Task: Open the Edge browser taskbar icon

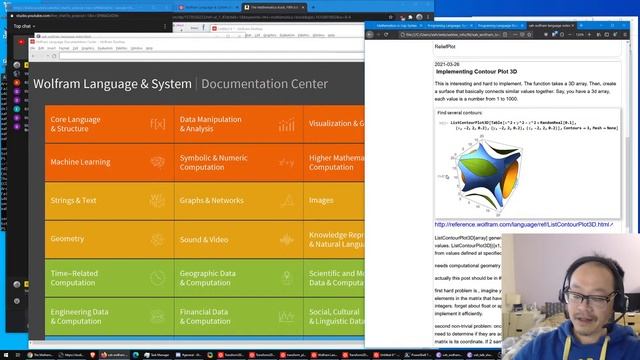Action: coord(136,355)
